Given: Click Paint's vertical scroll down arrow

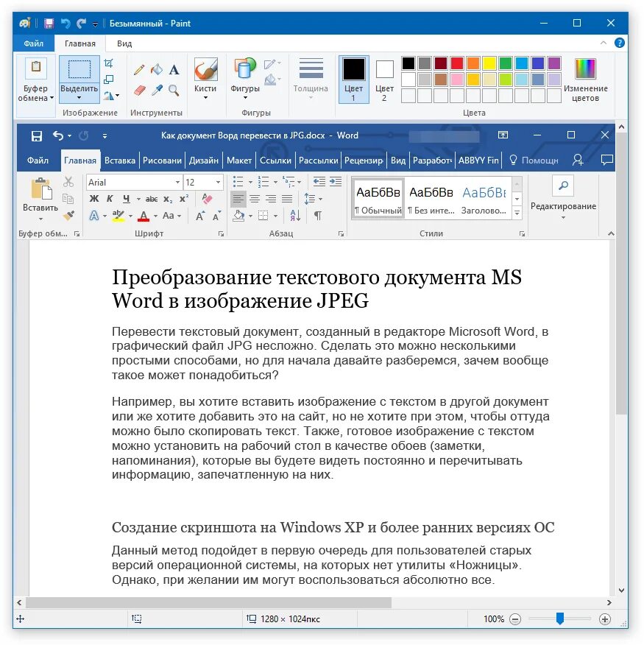Looking at the screenshot, I should (x=621, y=590).
